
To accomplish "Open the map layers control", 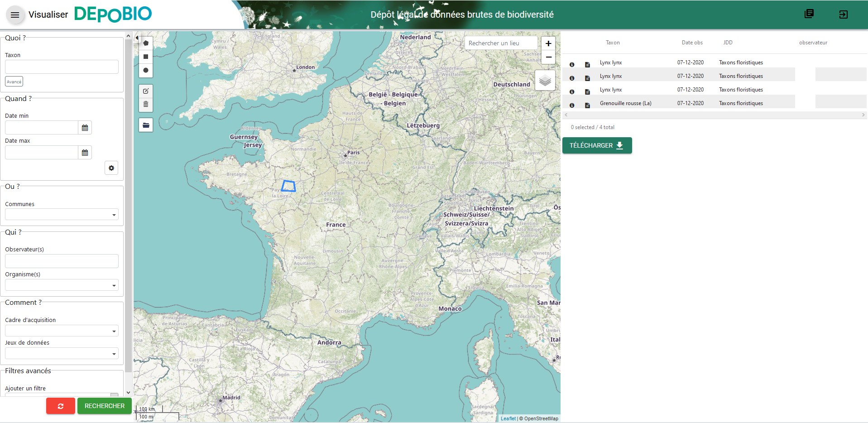I will (x=545, y=81).
